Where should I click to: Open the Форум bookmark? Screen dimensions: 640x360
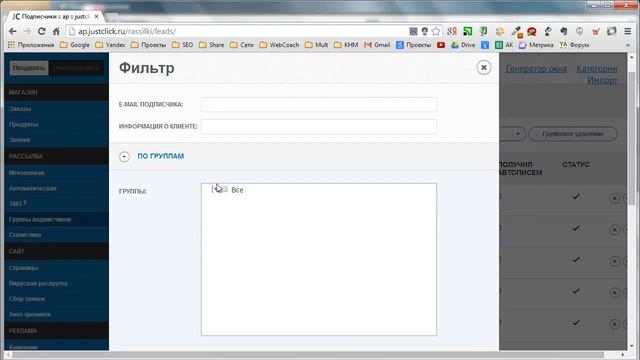pyautogui.click(x=574, y=45)
